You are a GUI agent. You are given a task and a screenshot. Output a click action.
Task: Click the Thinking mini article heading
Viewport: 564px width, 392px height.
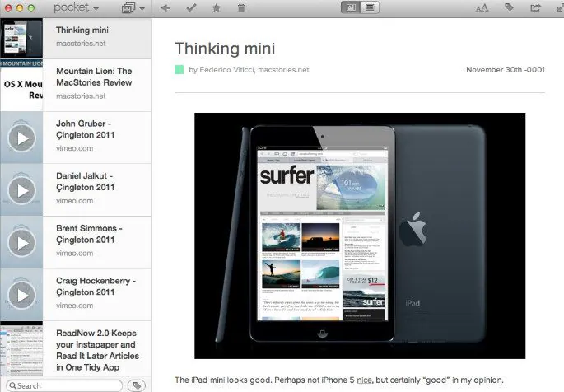click(225, 49)
